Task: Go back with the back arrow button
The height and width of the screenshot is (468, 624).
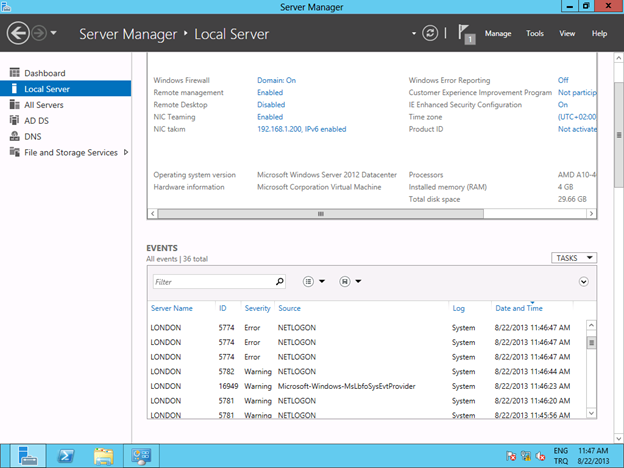Action: 18,33
